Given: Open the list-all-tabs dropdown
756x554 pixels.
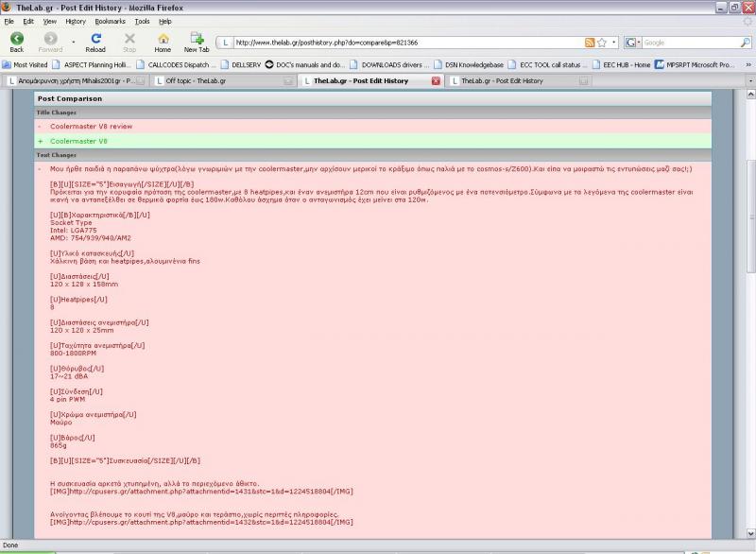Looking at the screenshot, I should [750, 81].
